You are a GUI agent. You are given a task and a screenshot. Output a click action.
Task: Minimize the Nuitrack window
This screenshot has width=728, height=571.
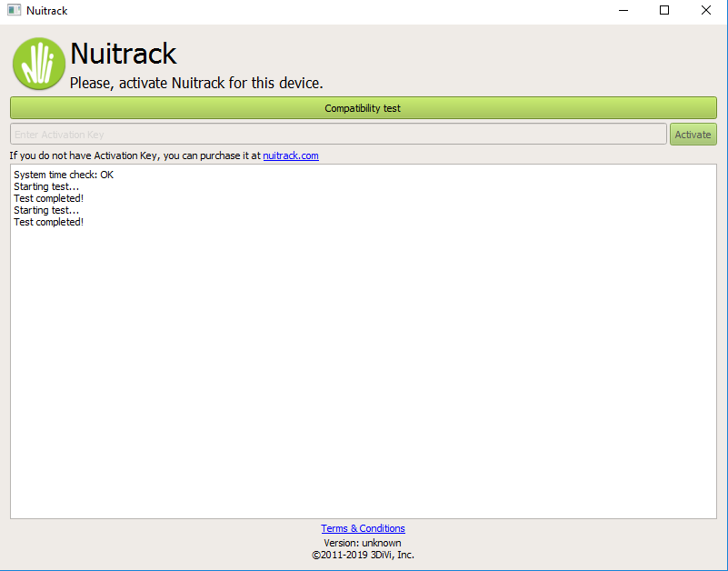pyautogui.click(x=623, y=10)
